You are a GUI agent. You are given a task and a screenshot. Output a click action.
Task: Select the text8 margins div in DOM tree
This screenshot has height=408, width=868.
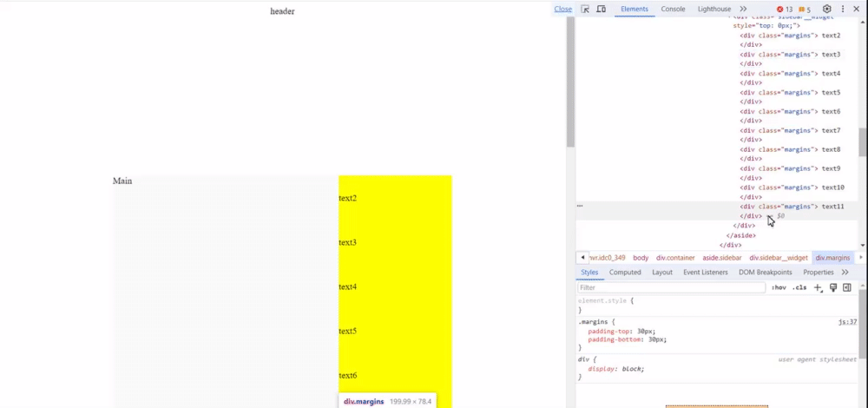coord(790,149)
